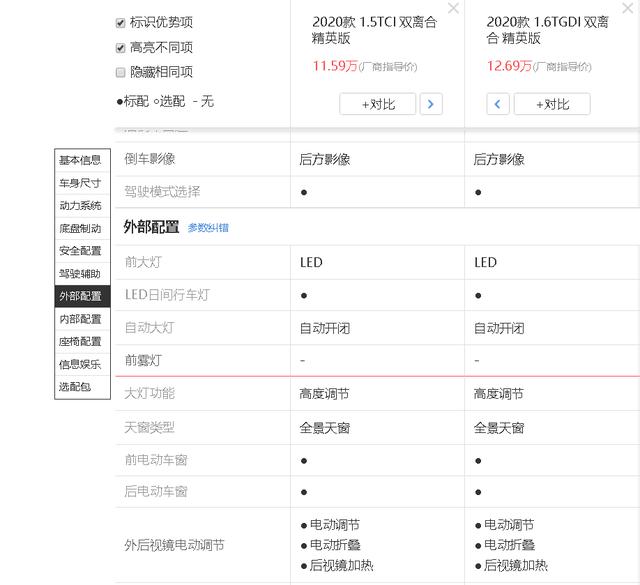Viewport: 640px width, 585px height.
Task: Jump to 选配包 section
Action: pyautogui.click(x=82, y=387)
